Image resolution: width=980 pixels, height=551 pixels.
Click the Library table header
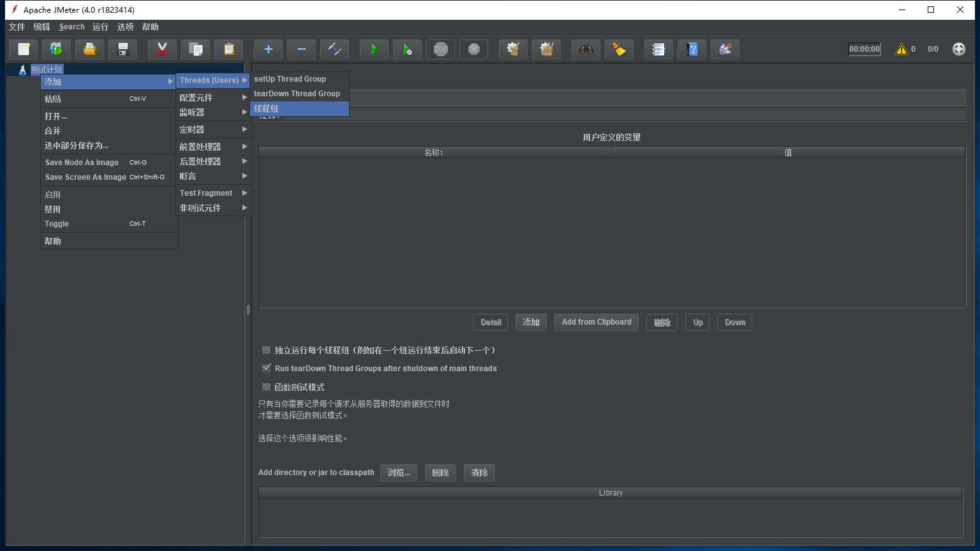611,493
